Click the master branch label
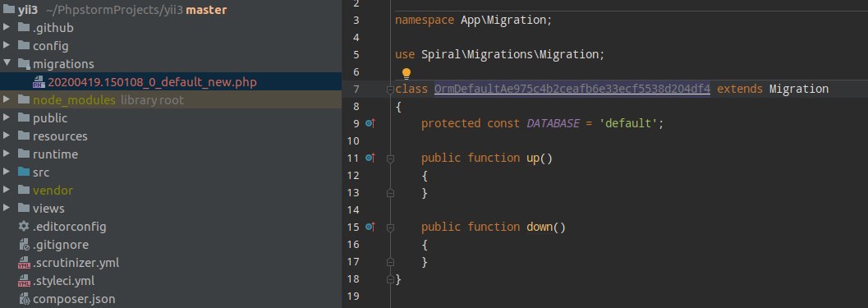 pos(206,10)
